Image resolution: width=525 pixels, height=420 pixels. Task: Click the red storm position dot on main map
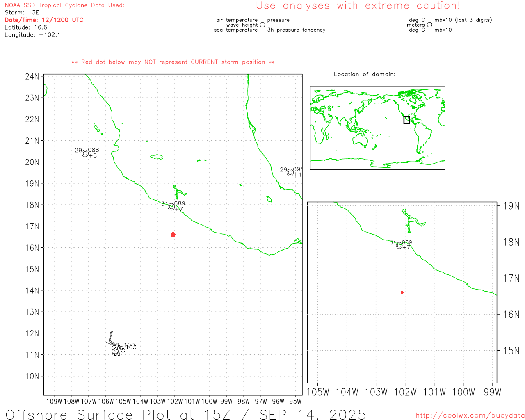pyautogui.click(x=173, y=235)
